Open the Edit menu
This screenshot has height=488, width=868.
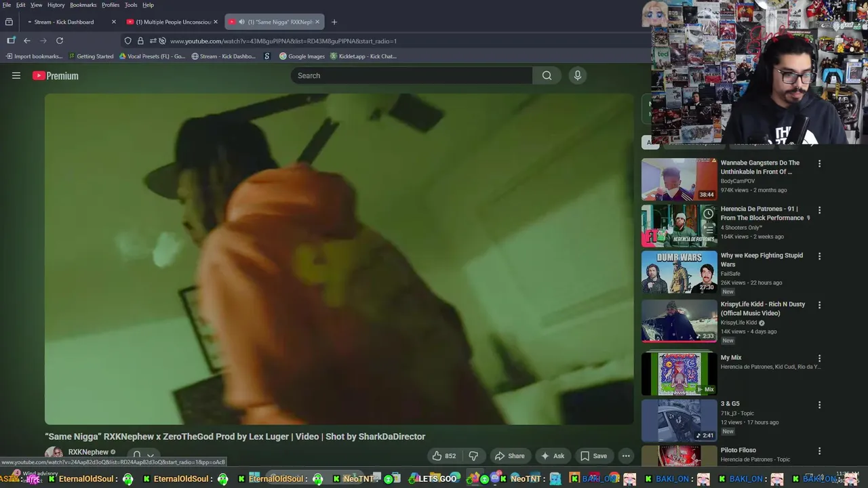click(x=21, y=5)
